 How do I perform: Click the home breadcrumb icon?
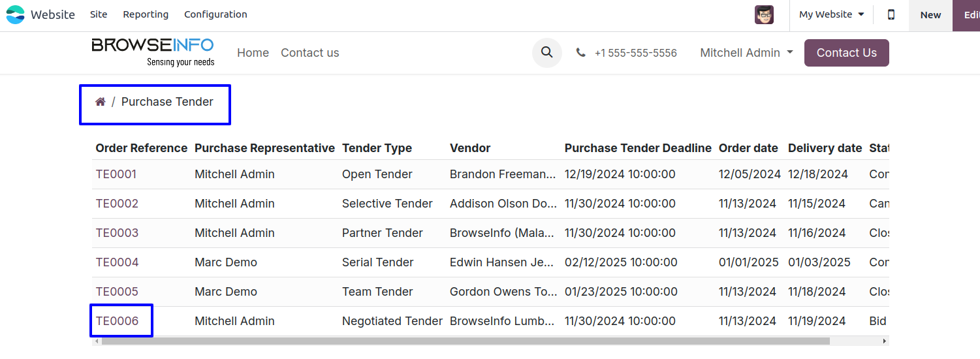tap(101, 102)
